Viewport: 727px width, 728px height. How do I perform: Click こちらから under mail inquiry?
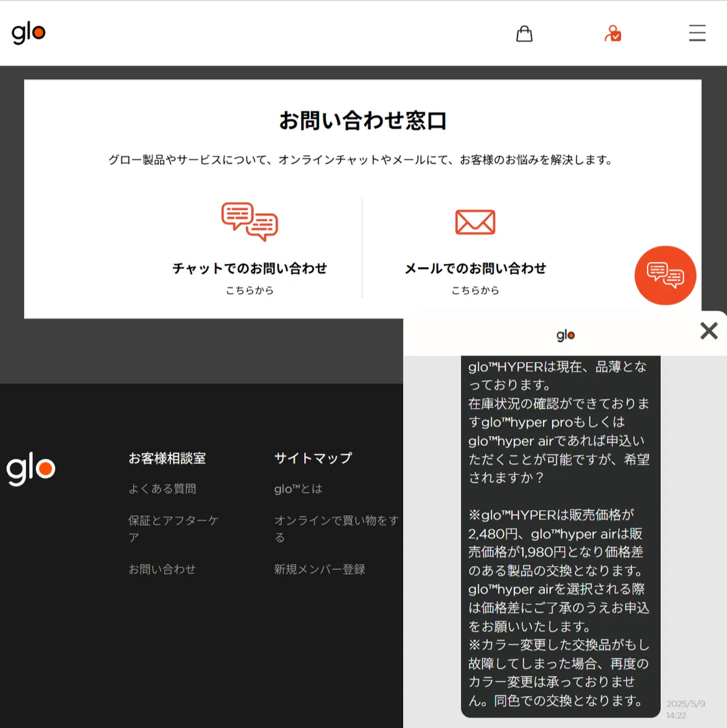pos(476,291)
